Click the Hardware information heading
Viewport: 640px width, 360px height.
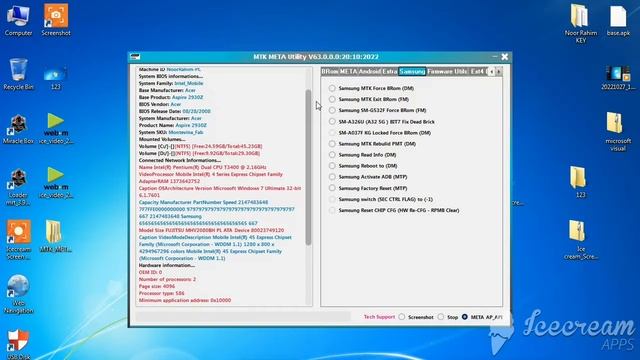167,265
